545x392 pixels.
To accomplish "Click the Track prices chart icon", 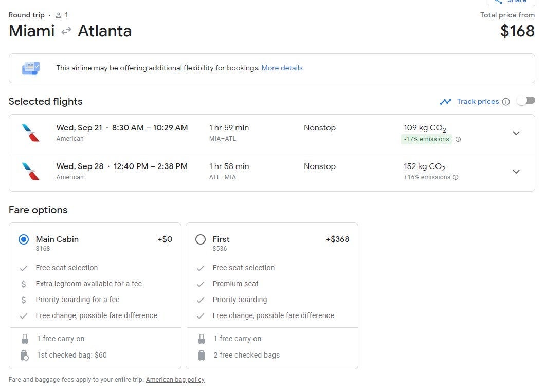I will tap(445, 102).
